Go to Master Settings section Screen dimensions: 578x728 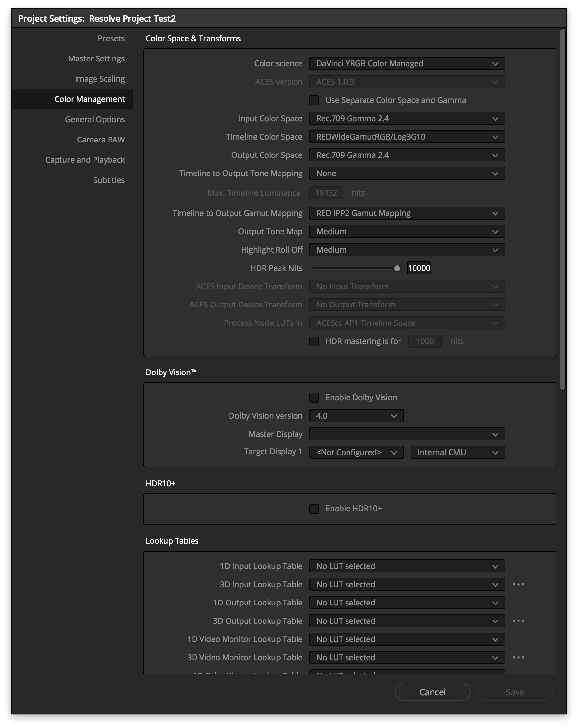click(96, 58)
